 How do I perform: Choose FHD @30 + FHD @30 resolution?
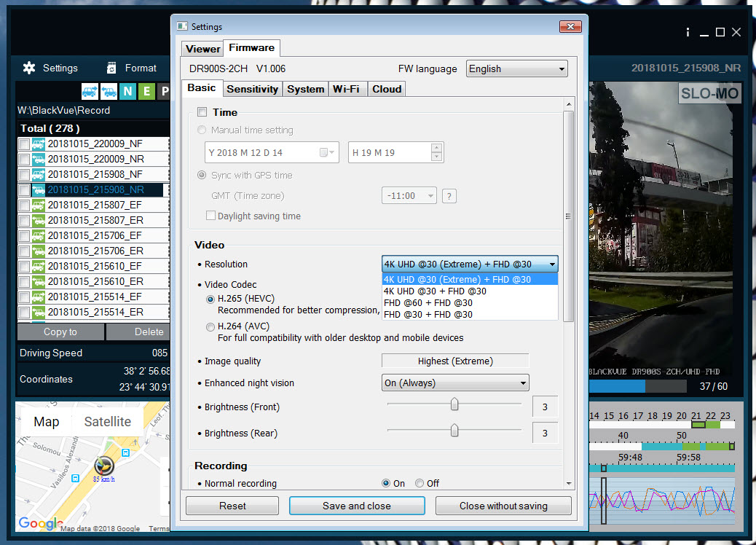(x=470, y=315)
